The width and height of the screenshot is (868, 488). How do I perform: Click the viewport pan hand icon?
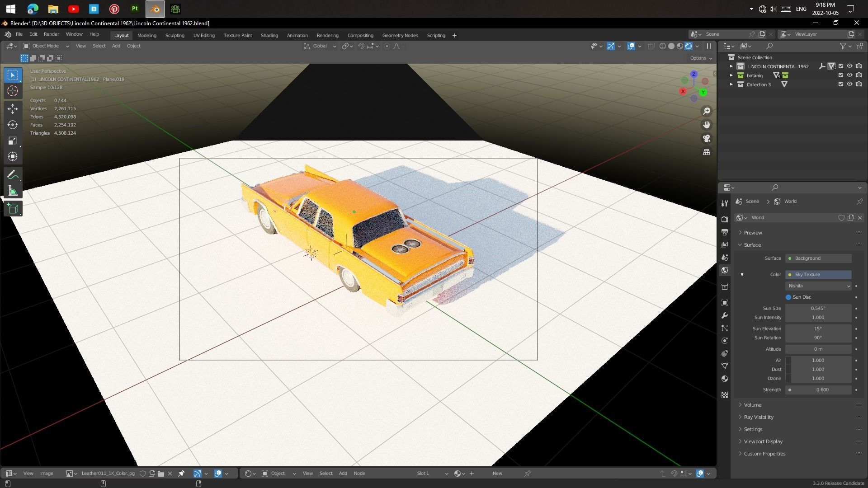point(706,125)
